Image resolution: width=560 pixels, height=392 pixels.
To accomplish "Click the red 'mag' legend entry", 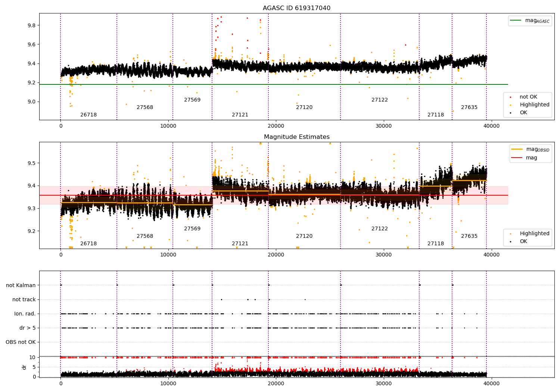I will [x=524, y=158].
